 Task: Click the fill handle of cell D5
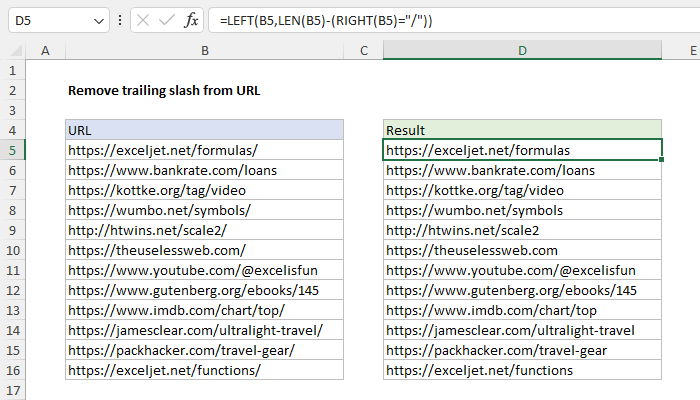(661, 159)
